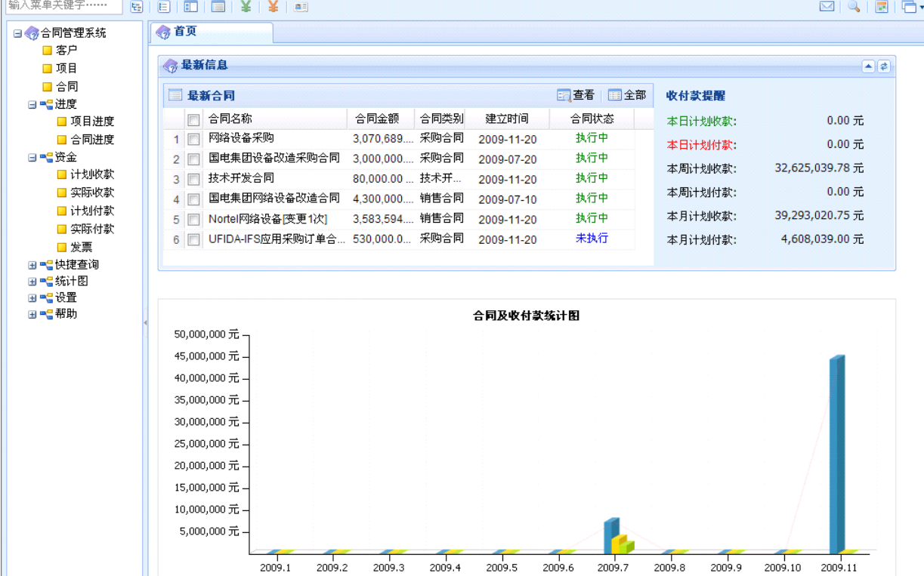Click the 本月计划收款 amount 39,293,020.75 元
This screenshot has width=924, height=576.
[x=819, y=216]
